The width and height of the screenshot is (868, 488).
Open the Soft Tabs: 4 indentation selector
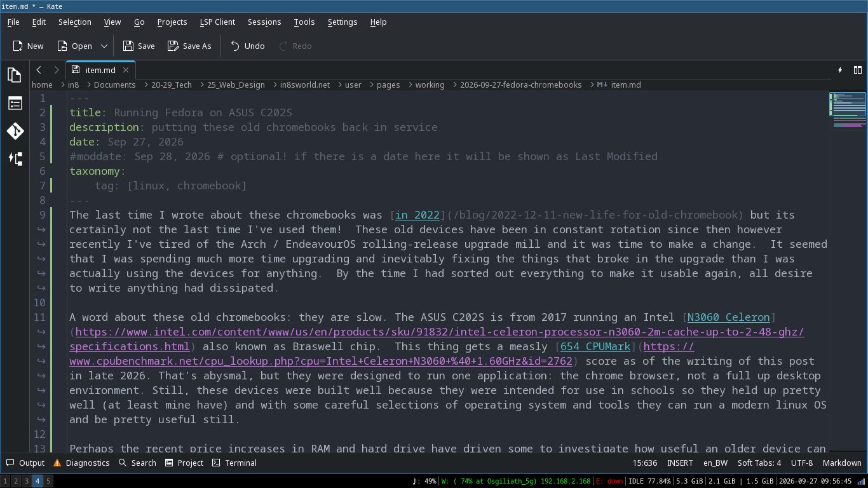759,463
